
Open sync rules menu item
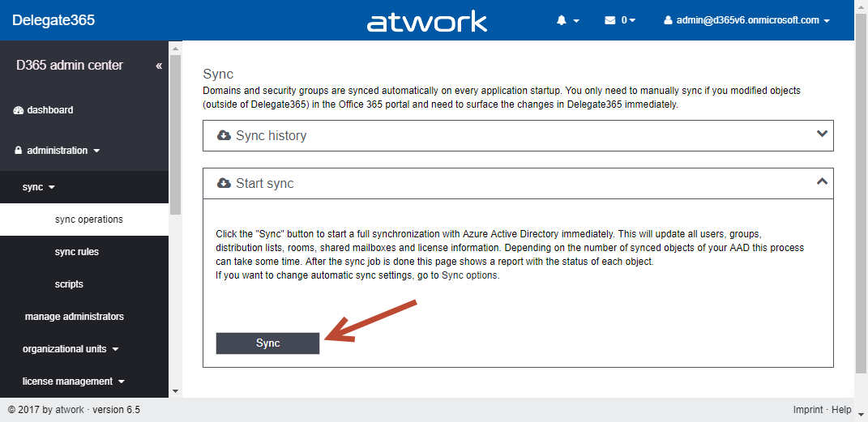point(77,252)
